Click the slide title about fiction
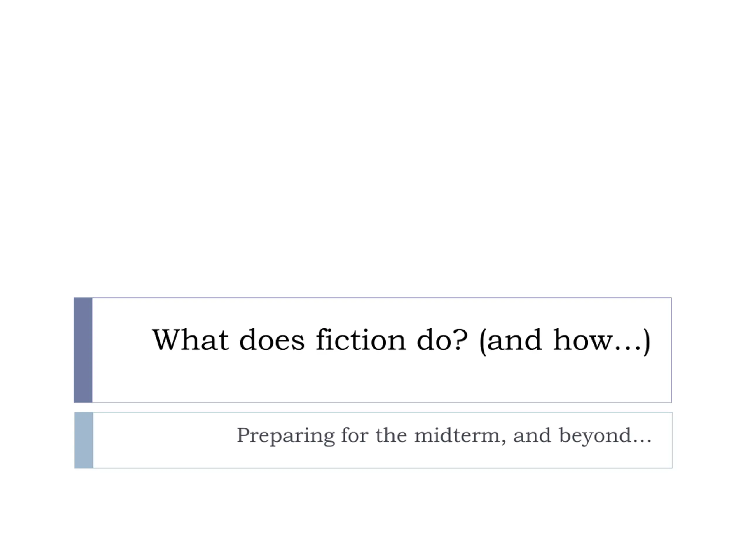 tap(401, 340)
